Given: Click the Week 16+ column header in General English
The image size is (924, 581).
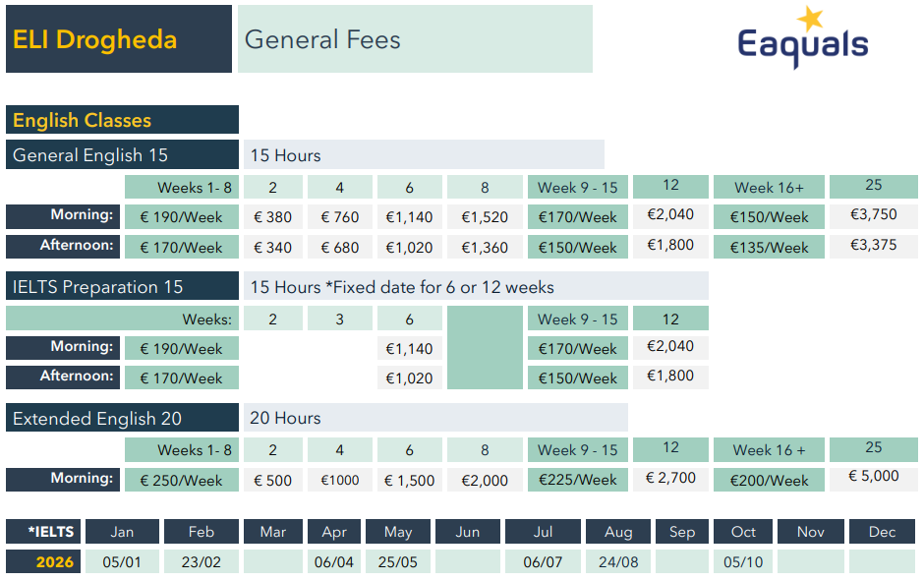Looking at the screenshot, I should click(769, 188).
